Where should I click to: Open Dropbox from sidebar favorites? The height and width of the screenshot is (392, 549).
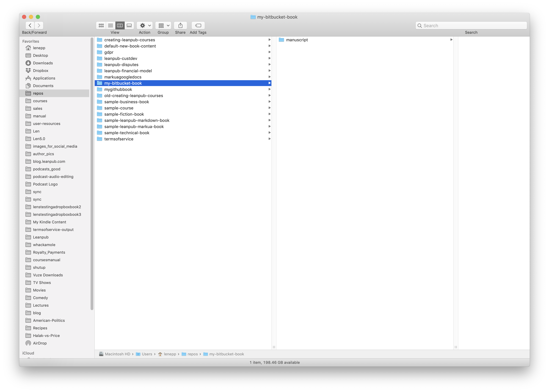pyautogui.click(x=41, y=71)
